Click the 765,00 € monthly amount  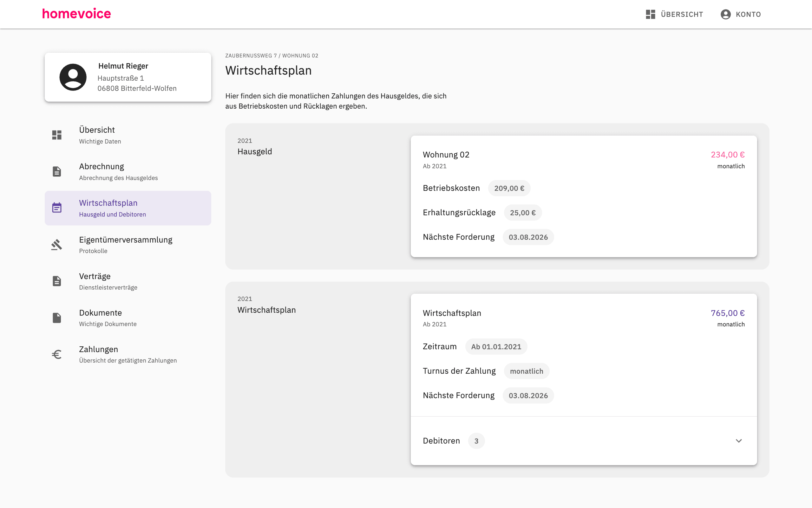click(727, 313)
